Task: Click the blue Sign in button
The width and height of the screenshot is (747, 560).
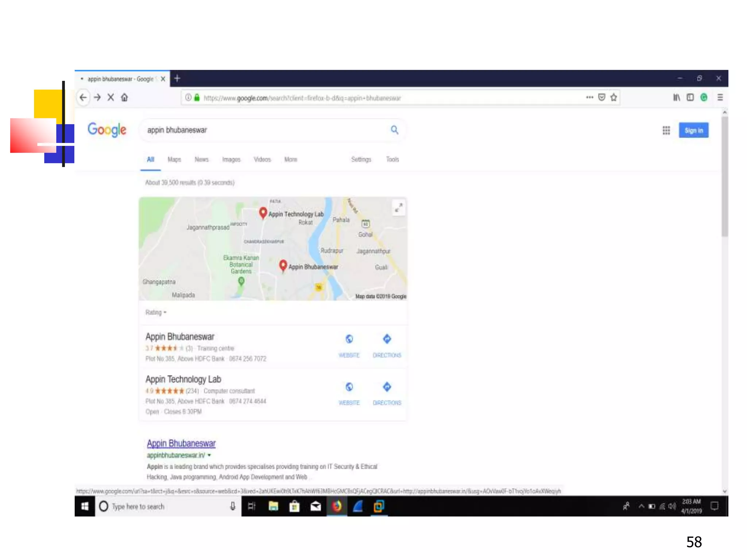Action: tap(693, 131)
